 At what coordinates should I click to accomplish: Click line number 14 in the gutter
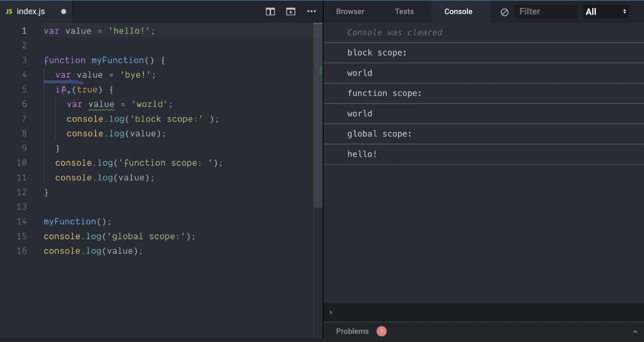pyautogui.click(x=22, y=221)
